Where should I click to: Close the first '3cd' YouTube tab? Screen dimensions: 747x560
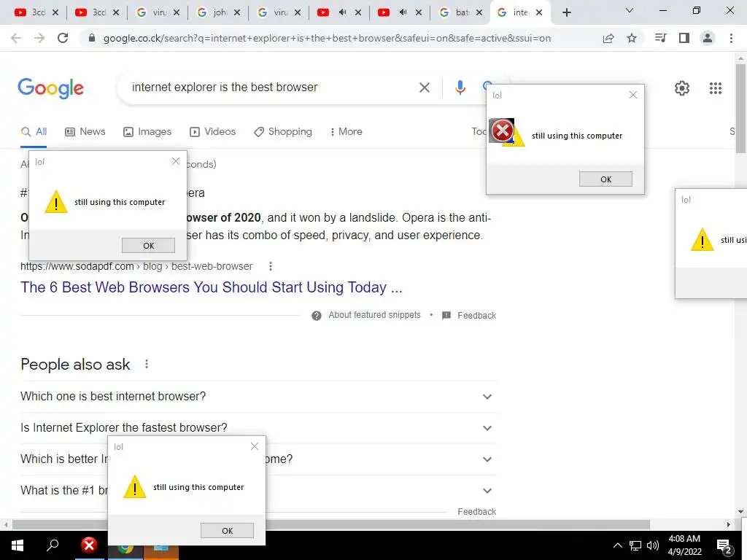[55, 13]
